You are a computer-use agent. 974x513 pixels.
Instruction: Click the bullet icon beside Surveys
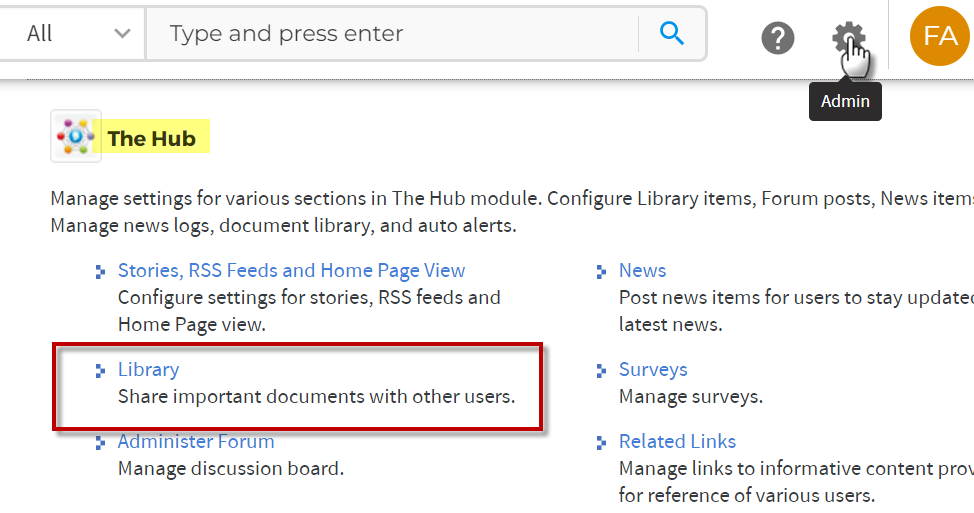tap(601, 371)
